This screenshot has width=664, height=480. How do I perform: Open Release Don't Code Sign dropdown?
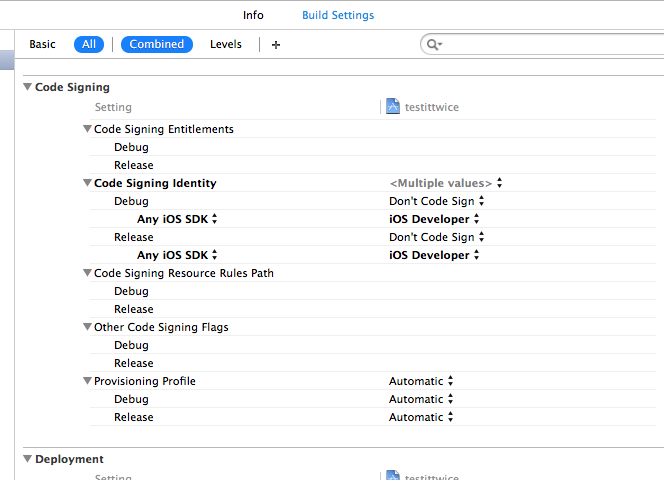437,237
